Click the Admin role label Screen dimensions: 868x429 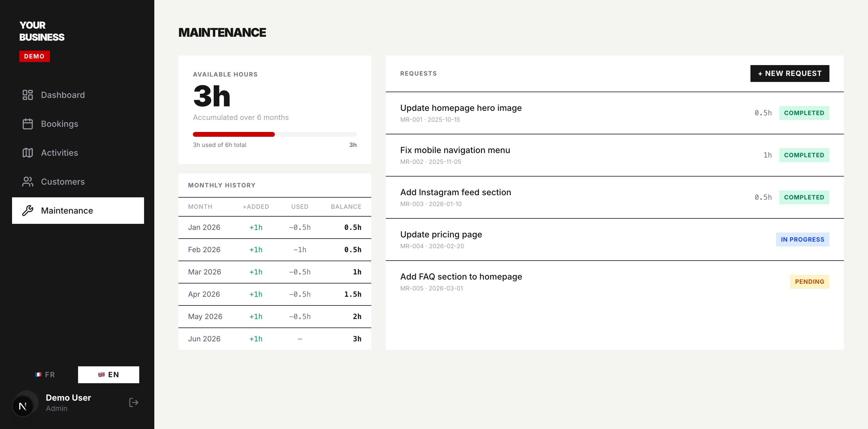(x=57, y=408)
